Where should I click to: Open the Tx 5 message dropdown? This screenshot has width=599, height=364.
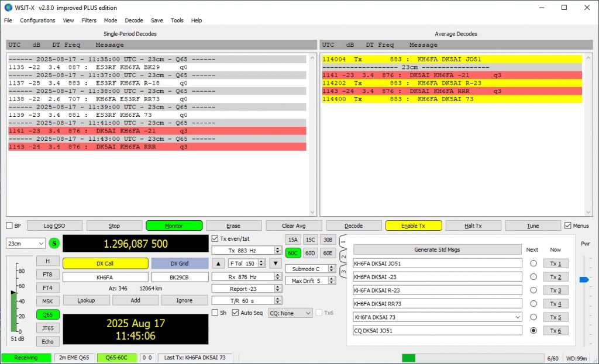[x=516, y=317]
